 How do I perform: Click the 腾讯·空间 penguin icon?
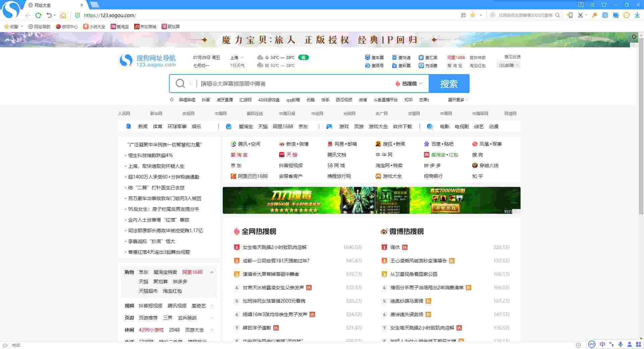233,144
